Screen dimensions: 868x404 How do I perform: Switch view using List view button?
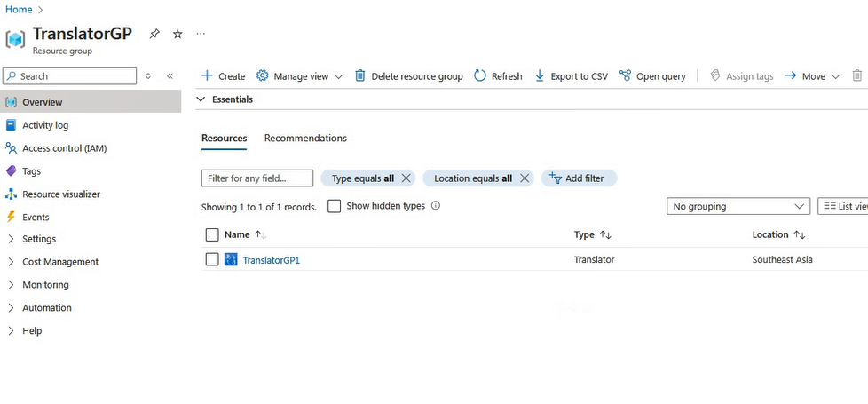point(843,206)
